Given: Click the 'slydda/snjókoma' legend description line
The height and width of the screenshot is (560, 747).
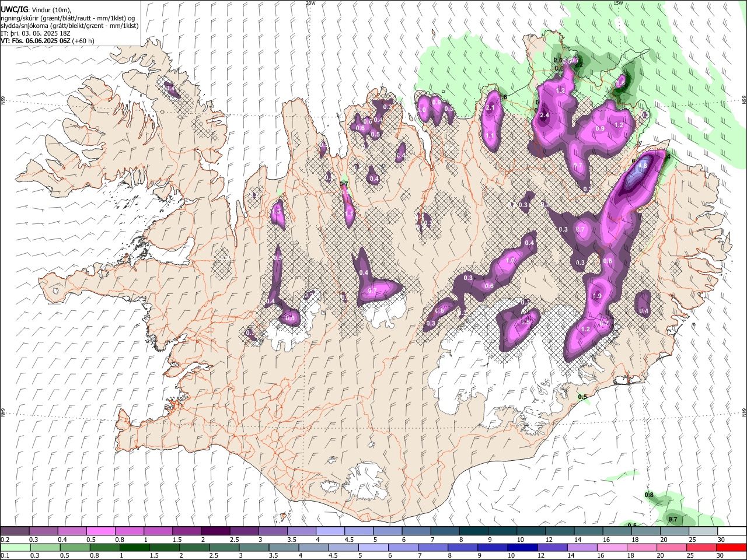Looking at the screenshot, I should [x=69, y=26].
